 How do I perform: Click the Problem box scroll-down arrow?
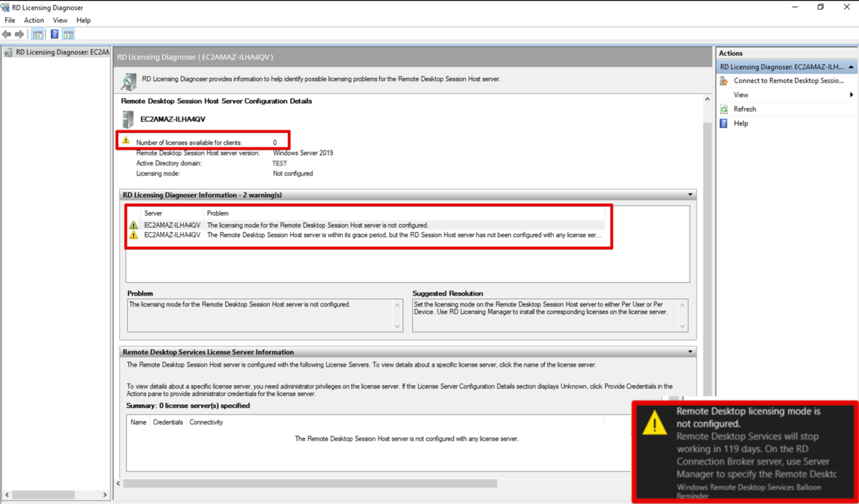(398, 327)
